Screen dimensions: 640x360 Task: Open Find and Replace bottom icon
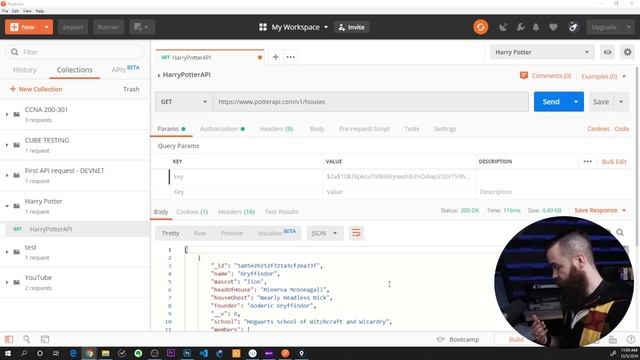coord(27,339)
